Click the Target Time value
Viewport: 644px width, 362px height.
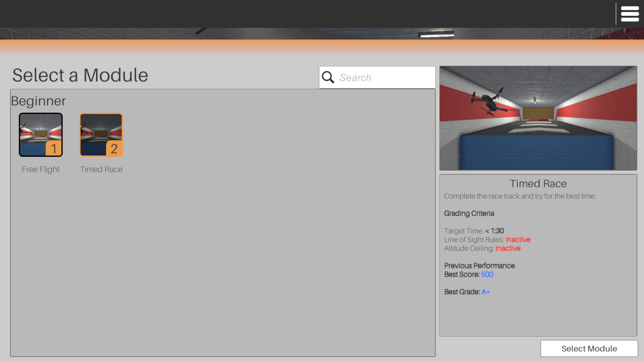pos(494,231)
